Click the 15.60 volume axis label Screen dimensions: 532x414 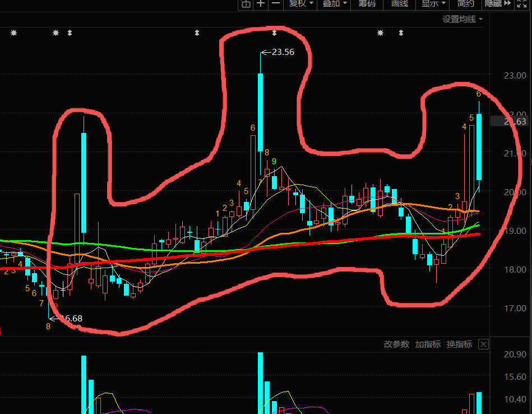coord(515,376)
